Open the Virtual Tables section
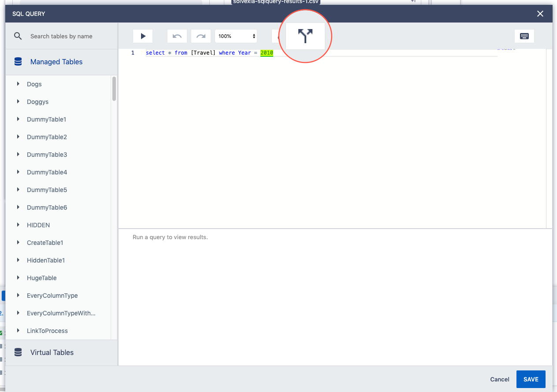557x392 pixels. click(x=52, y=352)
